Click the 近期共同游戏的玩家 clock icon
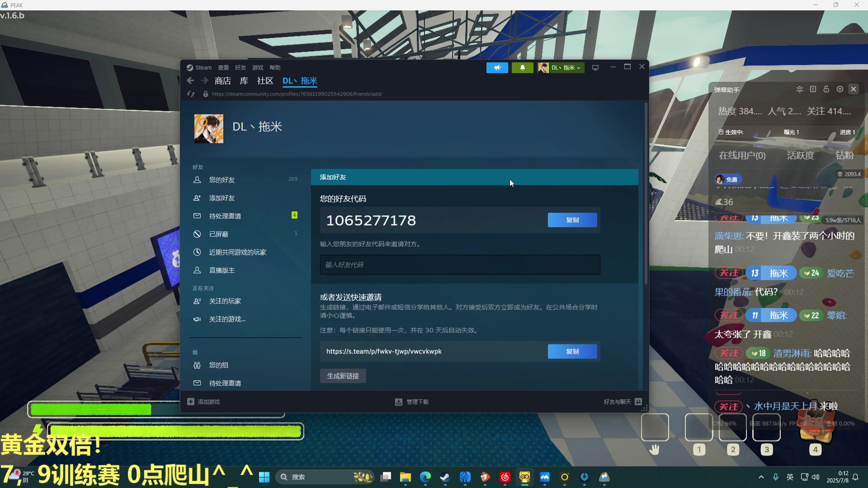Image resolution: width=868 pixels, height=488 pixels. click(197, 252)
